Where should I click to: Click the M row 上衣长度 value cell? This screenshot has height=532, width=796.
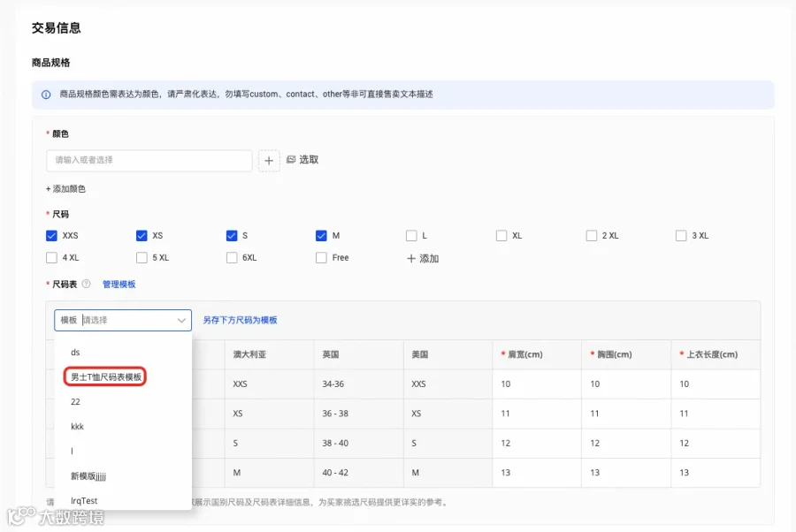pyautogui.click(x=716, y=473)
